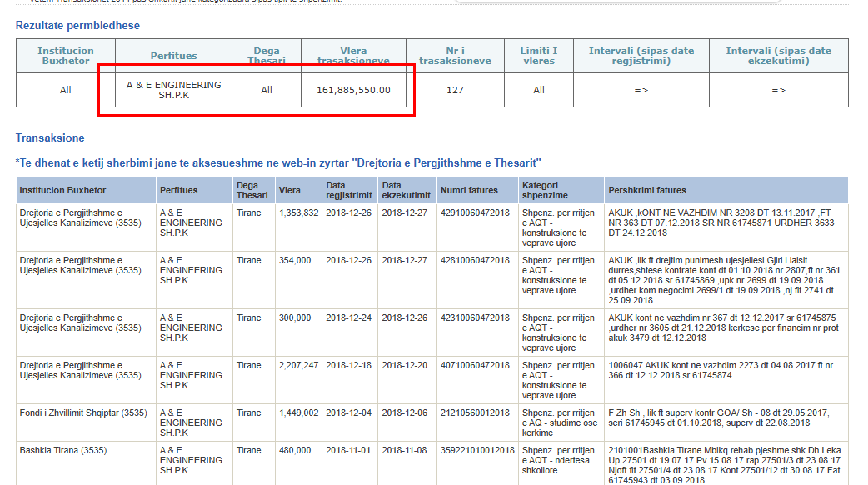Image resolution: width=868 pixels, height=485 pixels.
Task: Click the 'Data ekzekutimit' column header
Action: coord(406,190)
